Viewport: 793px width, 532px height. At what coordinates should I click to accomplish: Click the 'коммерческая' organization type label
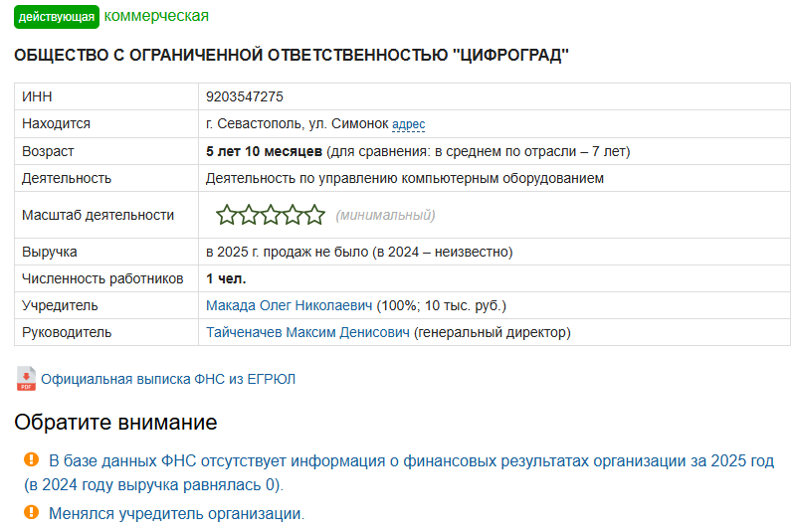coord(156,16)
